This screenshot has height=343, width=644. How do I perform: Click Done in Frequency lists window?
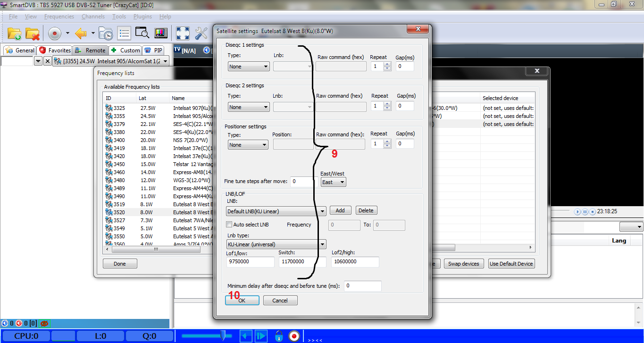tap(120, 264)
